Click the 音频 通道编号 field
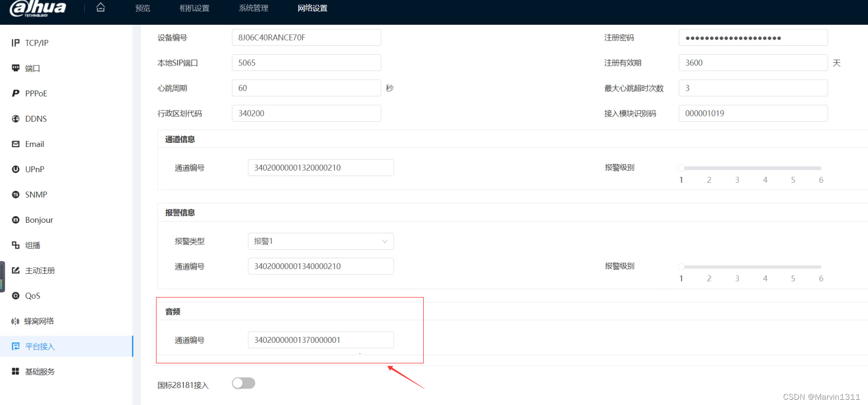The height and width of the screenshot is (405, 868). point(320,340)
